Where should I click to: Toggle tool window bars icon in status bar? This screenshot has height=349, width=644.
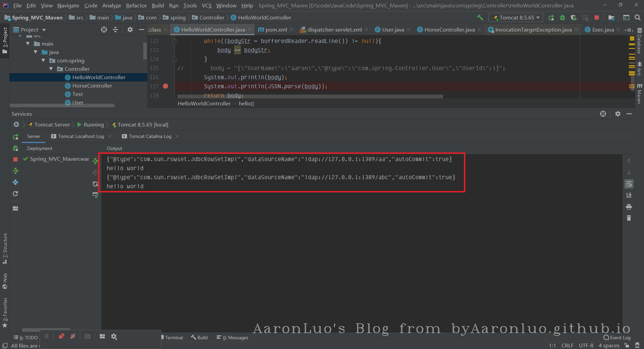tap(5, 345)
